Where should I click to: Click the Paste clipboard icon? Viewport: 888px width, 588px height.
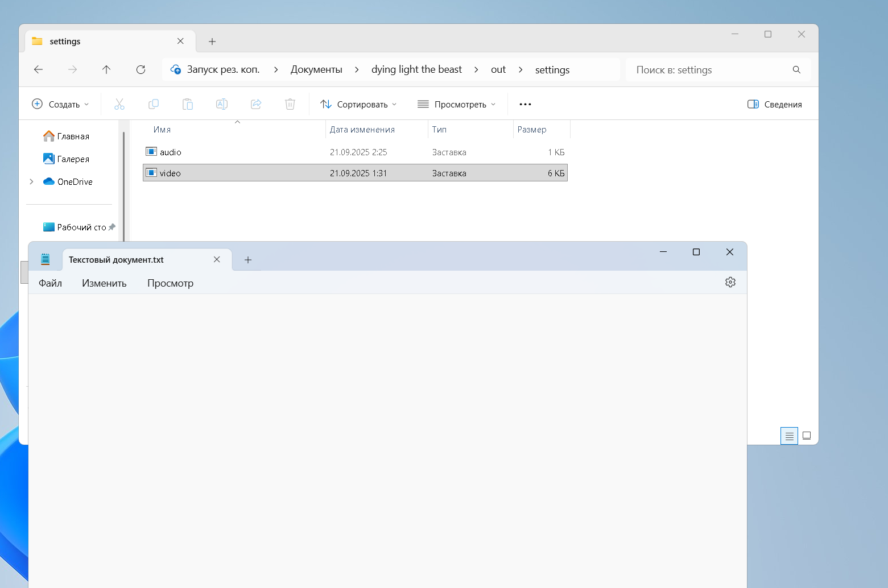click(187, 104)
